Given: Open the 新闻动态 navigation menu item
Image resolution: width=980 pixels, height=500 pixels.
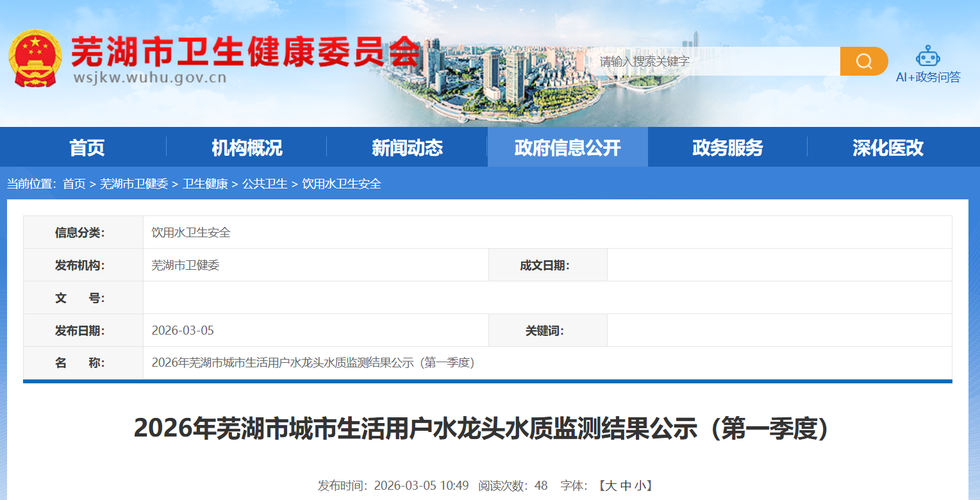Looking at the screenshot, I should (x=407, y=147).
